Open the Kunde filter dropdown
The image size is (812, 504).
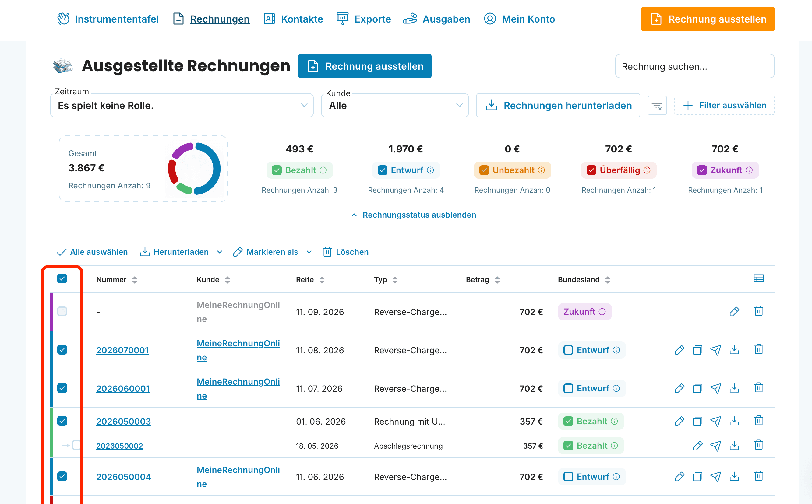click(x=395, y=105)
